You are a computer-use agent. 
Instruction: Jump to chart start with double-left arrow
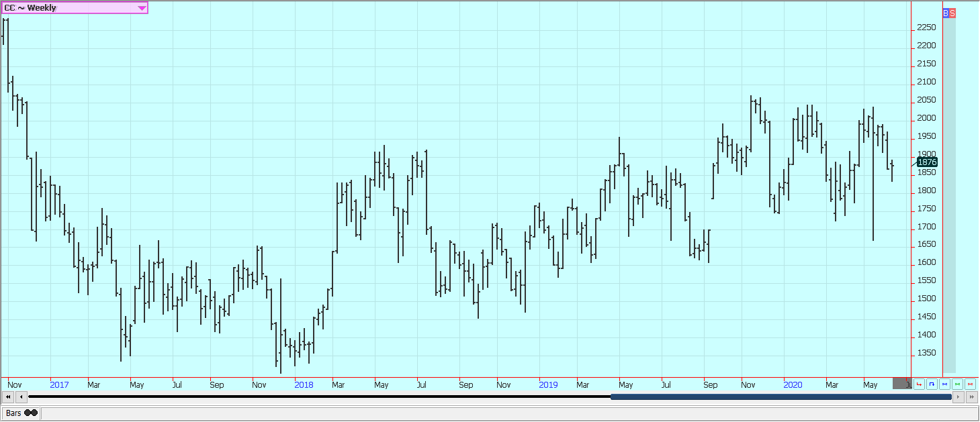pos(8,397)
